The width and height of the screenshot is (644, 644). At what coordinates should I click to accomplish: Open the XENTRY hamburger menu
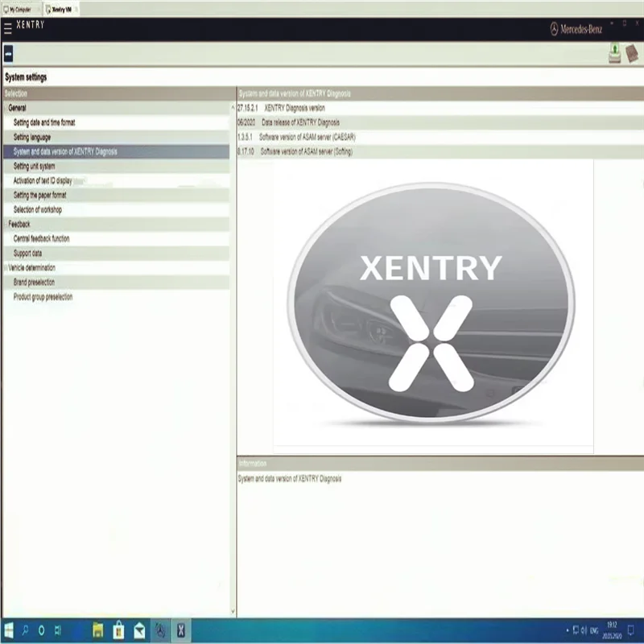tap(9, 25)
